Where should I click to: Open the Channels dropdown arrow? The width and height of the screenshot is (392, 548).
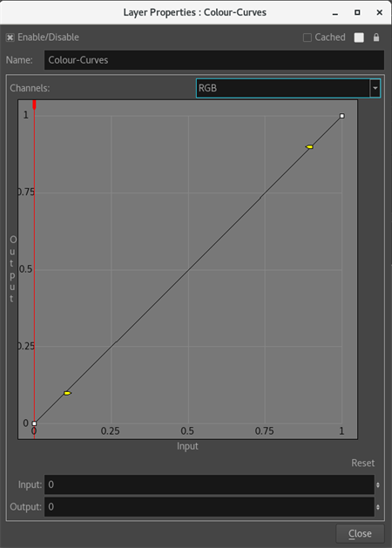click(x=375, y=88)
